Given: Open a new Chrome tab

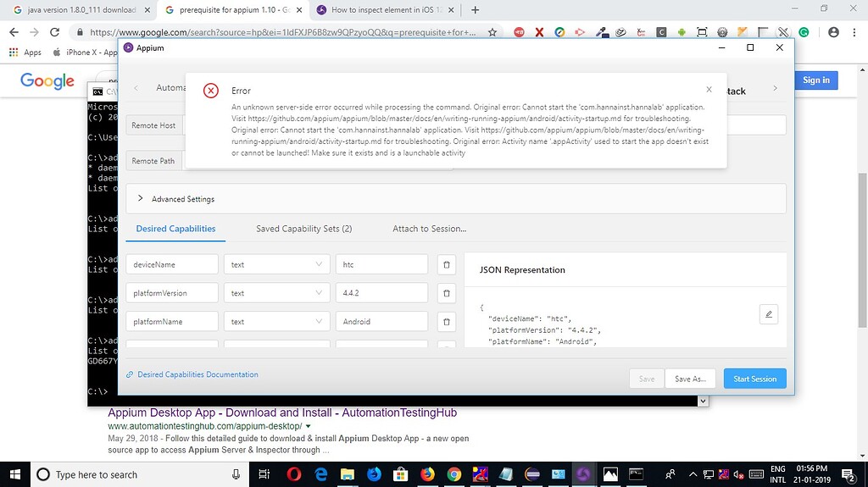Looking at the screenshot, I should tap(475, 10).
